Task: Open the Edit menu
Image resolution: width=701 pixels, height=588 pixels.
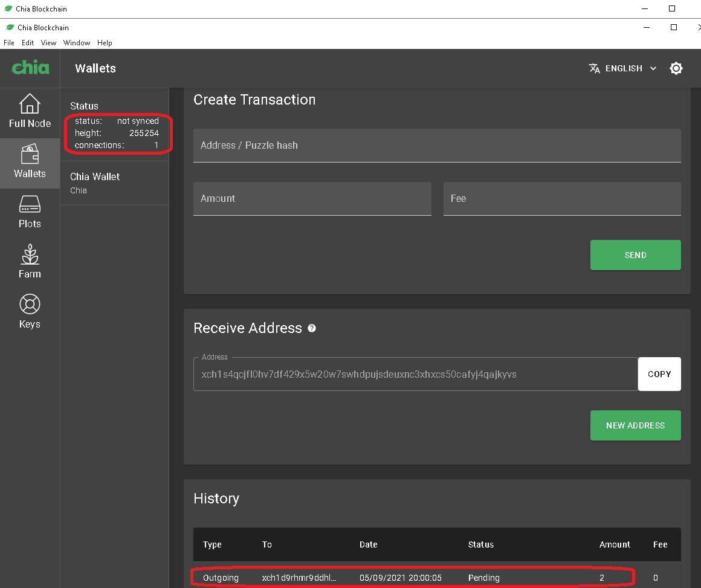Action: 28,43
